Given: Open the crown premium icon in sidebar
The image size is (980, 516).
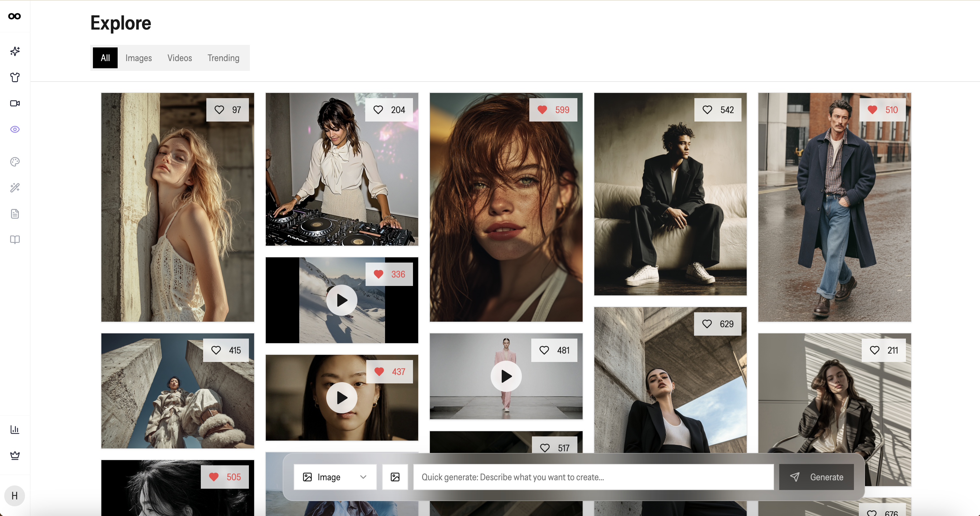Looking at the screenshot, I should coord(15,455).
